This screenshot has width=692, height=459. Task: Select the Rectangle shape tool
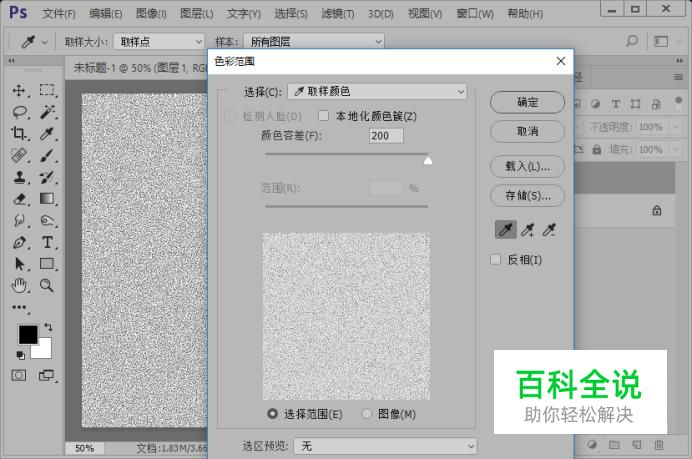click(x=47, y=263)
